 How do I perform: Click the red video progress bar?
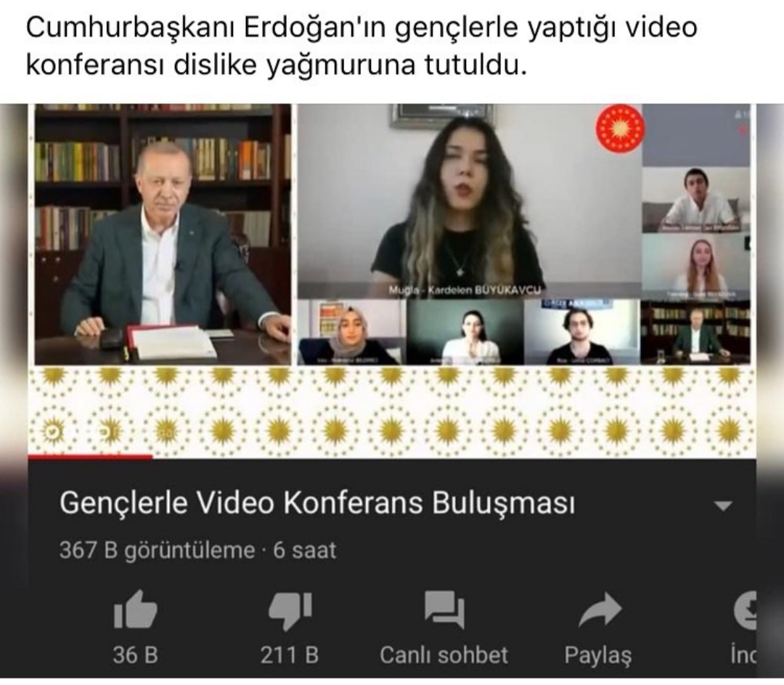pyautogui.click(x=90, y=456)
